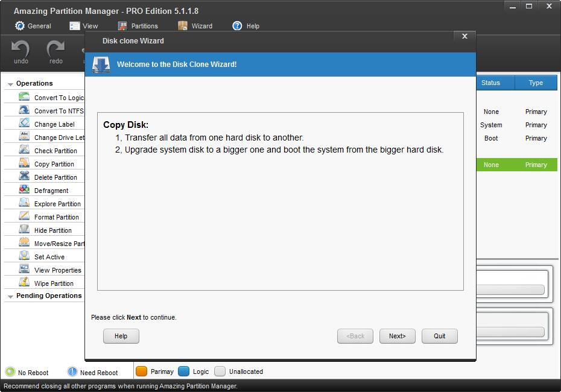Click the Help question mark icon
The width and height of the screenshot is (561, 392).
point(237,26)
